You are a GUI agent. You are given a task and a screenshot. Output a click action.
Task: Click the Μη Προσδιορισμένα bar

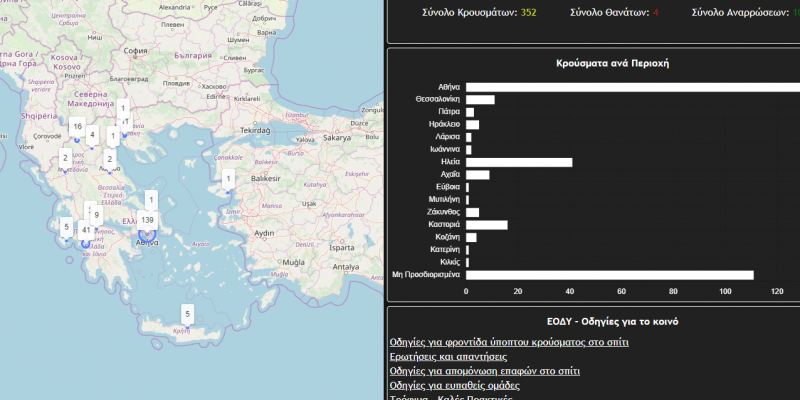click(x=610, y=275)
